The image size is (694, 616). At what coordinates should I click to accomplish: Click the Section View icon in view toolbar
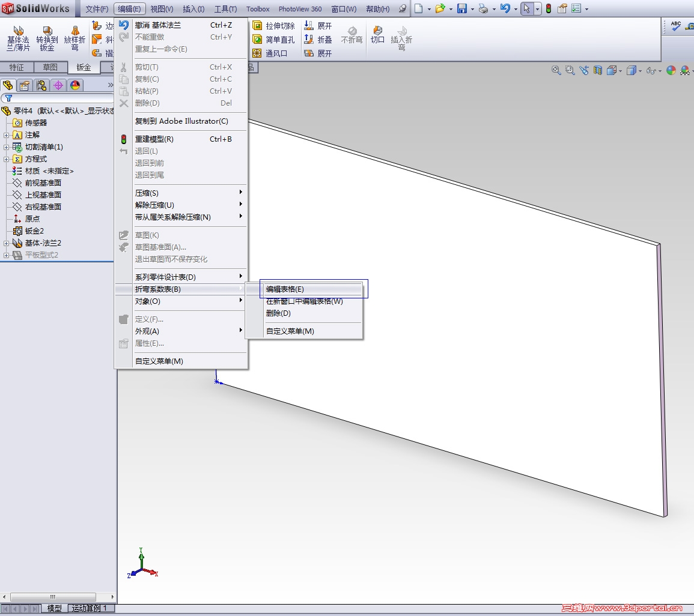click(x=598, y=70)
